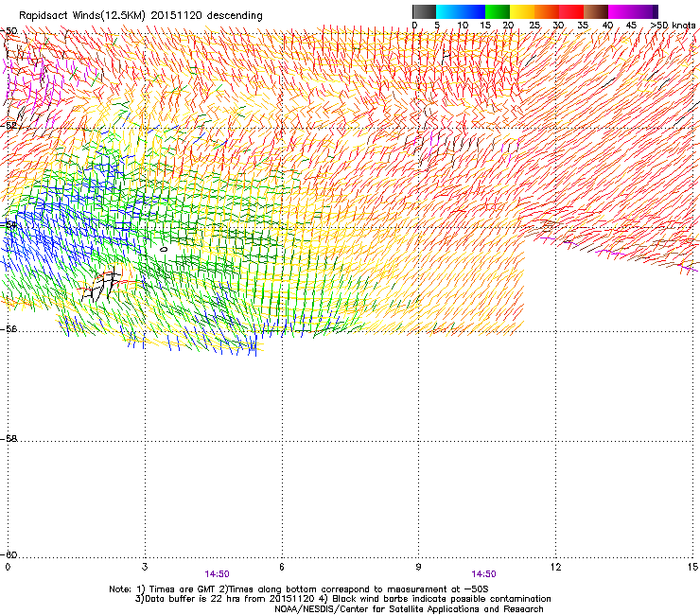Click the green 15-20 knots legend swatch

click(x=498, y=11)
